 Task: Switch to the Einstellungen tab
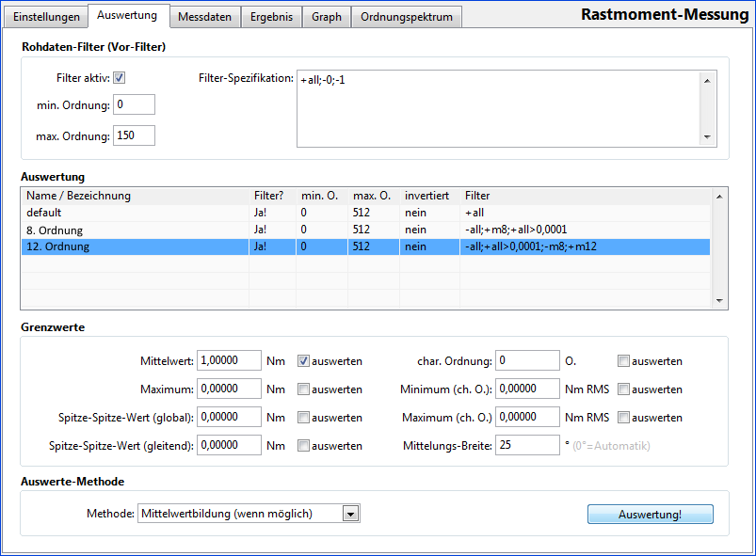[46, 17]
